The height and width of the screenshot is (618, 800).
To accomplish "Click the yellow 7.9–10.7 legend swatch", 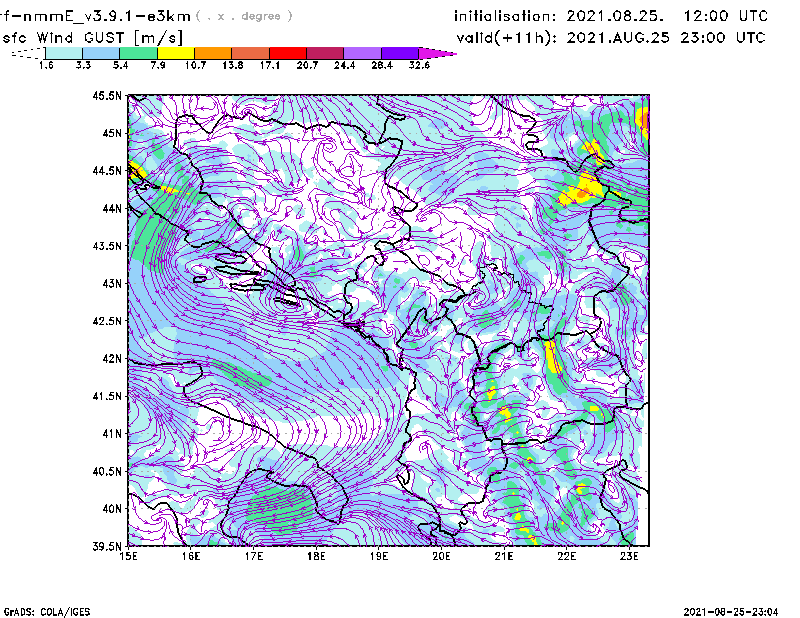I will point(176,53).
